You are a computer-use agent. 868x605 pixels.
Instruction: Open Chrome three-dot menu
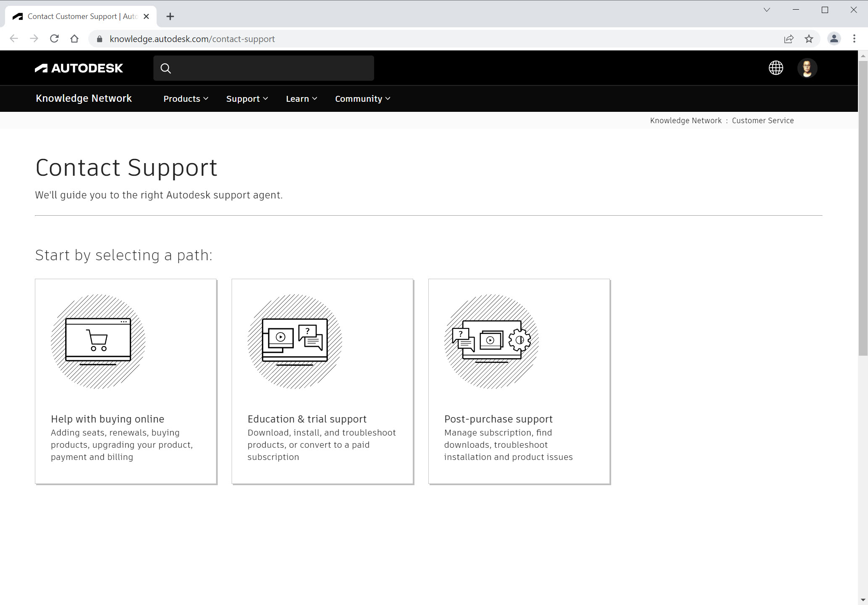click(854, 39)
